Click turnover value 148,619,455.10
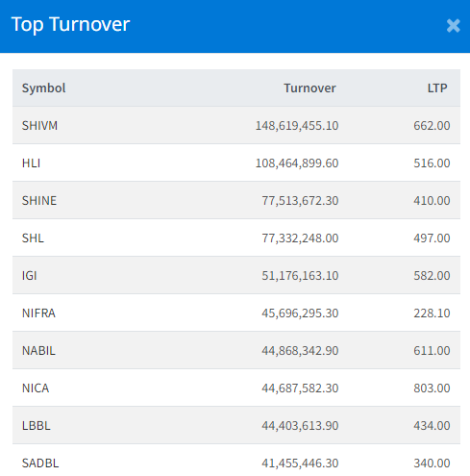470x476 pixels. click(x=297, y=125)
